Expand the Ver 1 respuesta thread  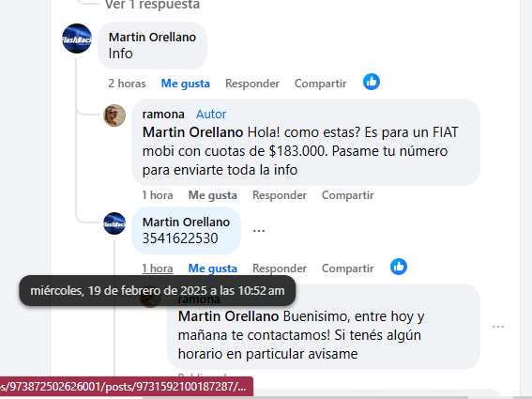tap(152, 5)
